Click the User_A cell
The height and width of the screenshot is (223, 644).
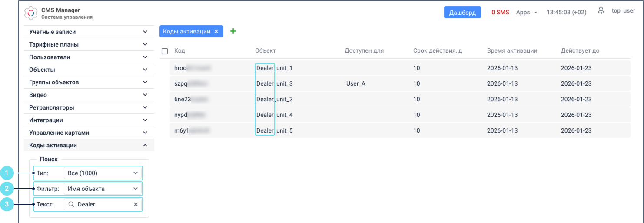356,83
